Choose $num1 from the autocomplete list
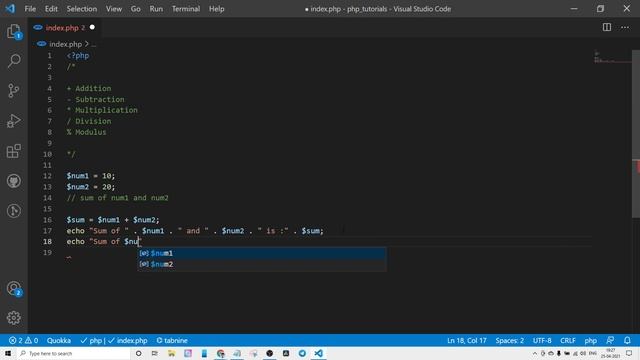The width and height of the screenshot is (640, 360). click(x=262, y=253)
